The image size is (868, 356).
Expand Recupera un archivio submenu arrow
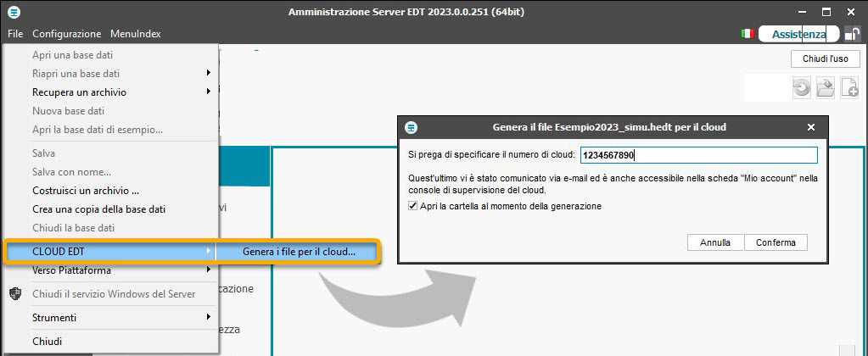click(209, 92)
